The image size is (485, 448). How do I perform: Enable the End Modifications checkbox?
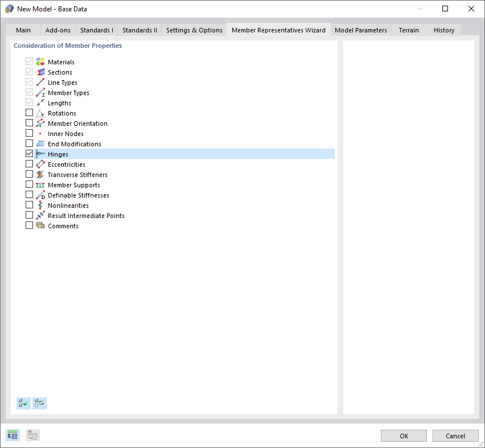(30, 143)
